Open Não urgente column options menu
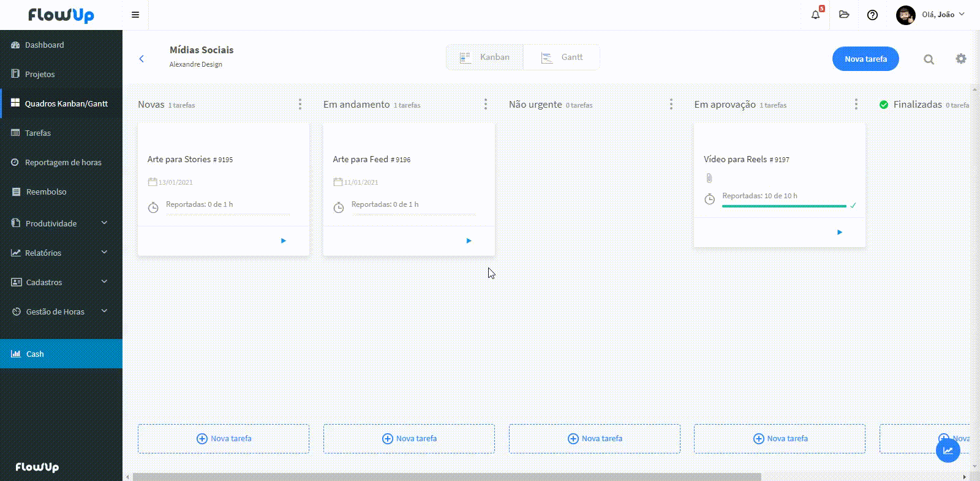This screenshot has height=481, width=980. click(671, 105)
